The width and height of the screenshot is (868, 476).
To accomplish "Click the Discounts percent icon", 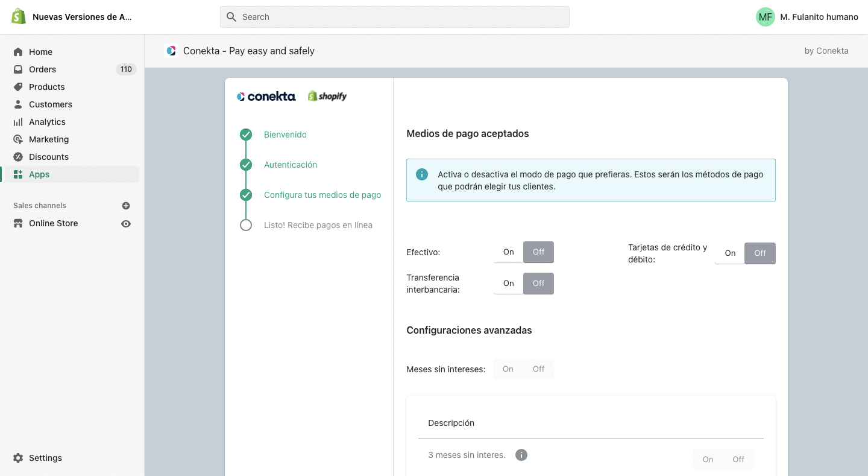I will tap(18, 157).
